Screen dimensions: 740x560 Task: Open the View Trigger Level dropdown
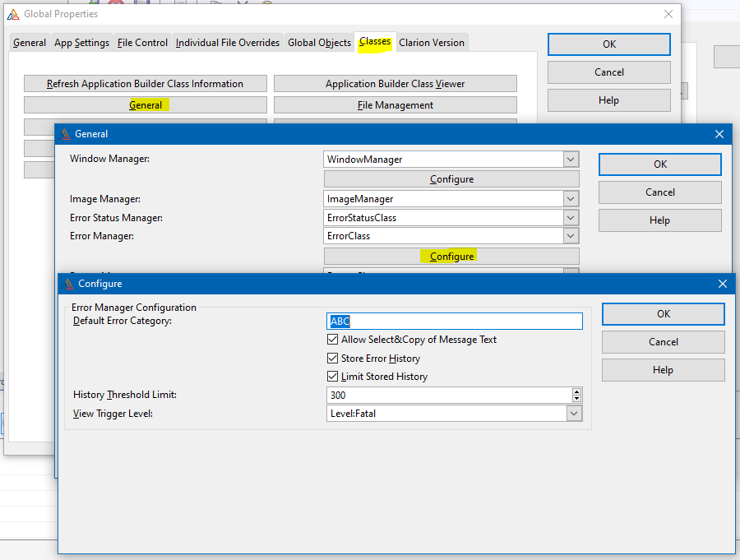pos(574,414)
